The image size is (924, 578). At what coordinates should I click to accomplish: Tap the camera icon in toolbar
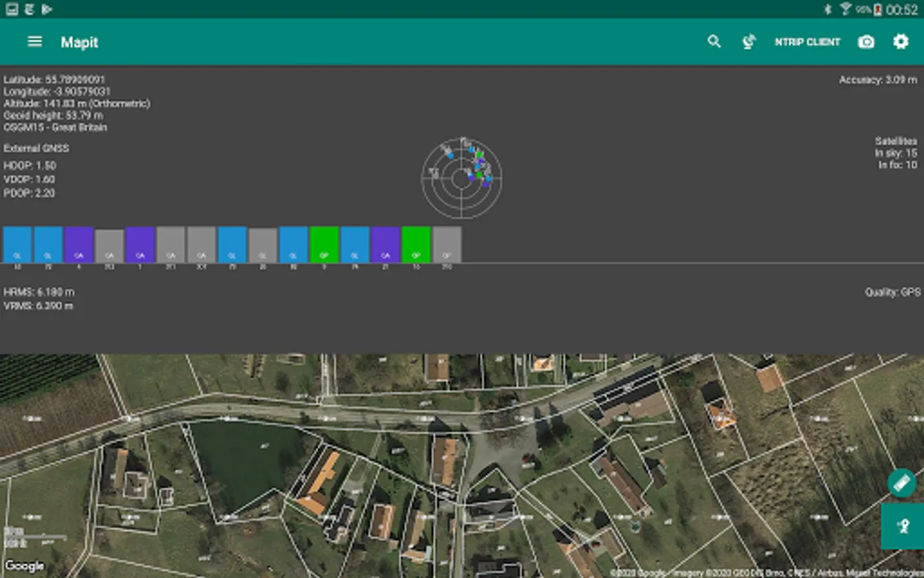click(866, 42)
